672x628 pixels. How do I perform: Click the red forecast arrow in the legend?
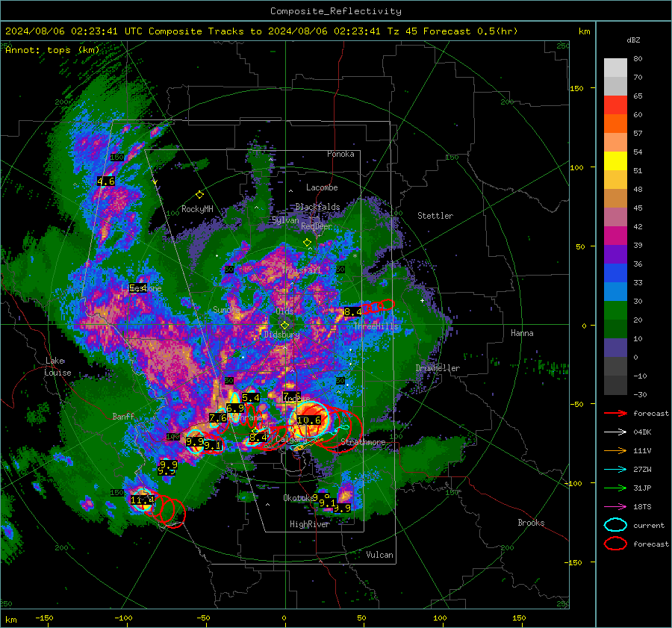(x=615, y=413)
